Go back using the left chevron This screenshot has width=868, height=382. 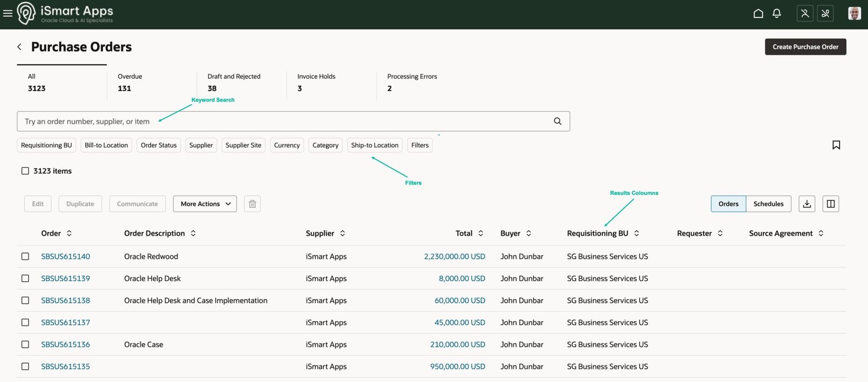[20, 47]
